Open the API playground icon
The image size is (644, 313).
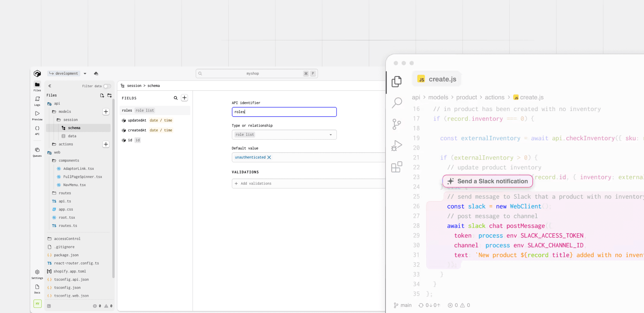(37, 130)
